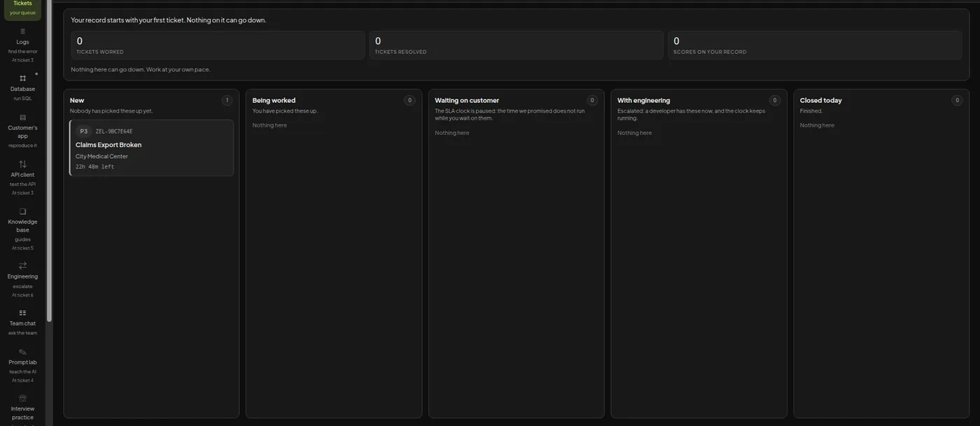Click the SLA clock paused description

click(510, 114)
